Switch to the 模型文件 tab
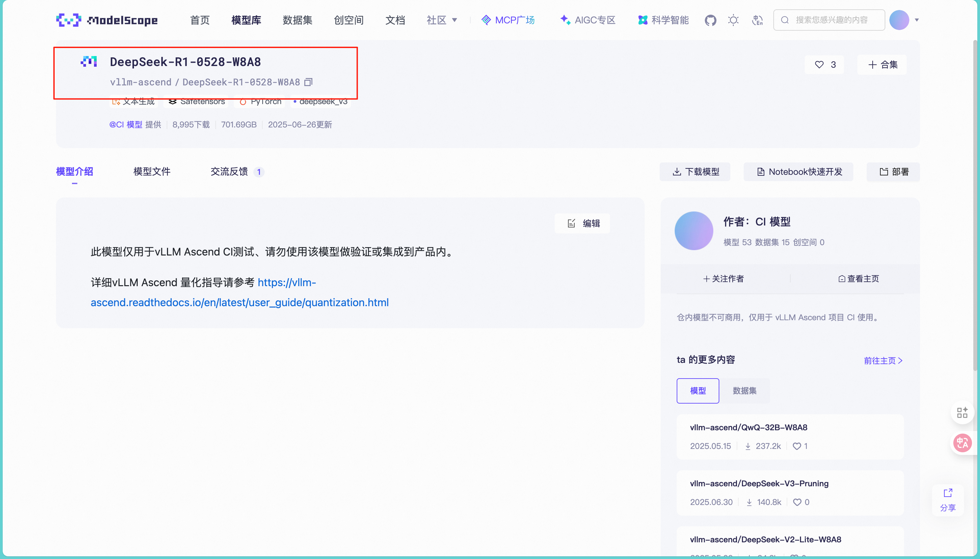 152,172
